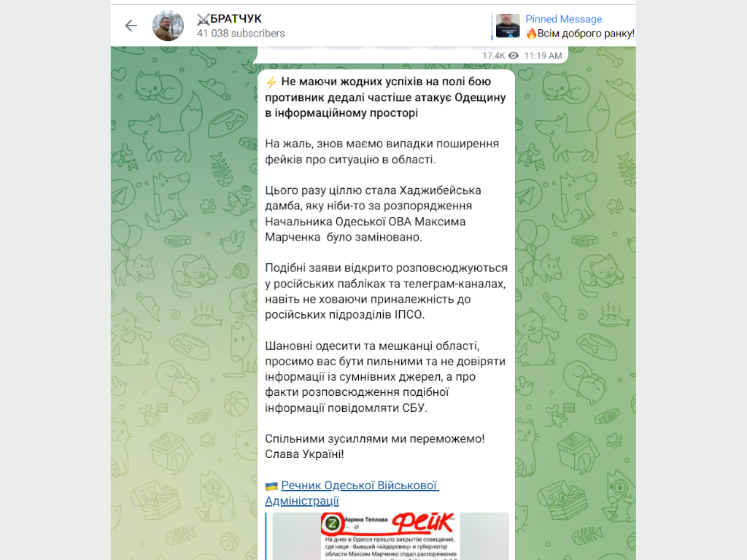The height and width of the screenshot is (560, 747).
Task: Click the 11:19 AM message timestamp
Action: (x=543, y=55)
